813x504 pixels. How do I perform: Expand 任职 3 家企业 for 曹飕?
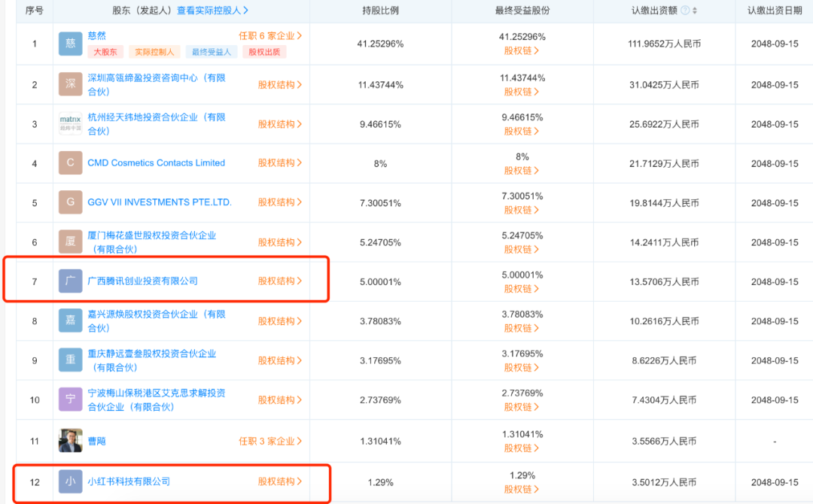(270, 441)
